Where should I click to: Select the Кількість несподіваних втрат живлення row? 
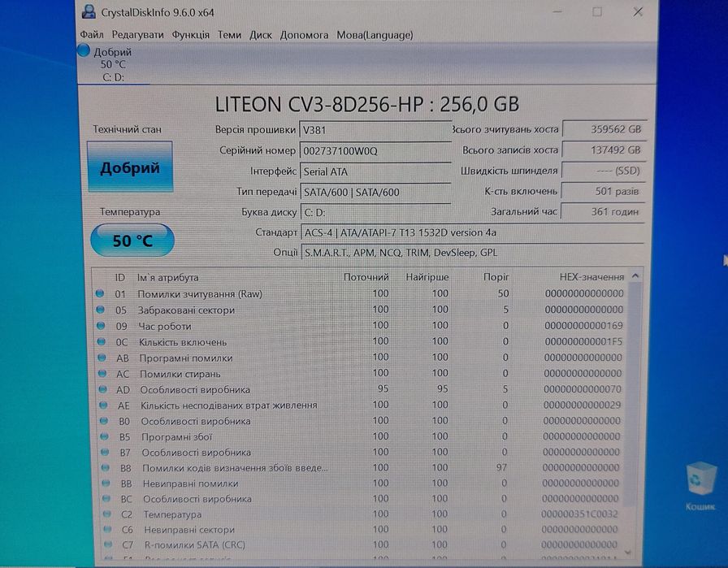click(x=360, y=405)
